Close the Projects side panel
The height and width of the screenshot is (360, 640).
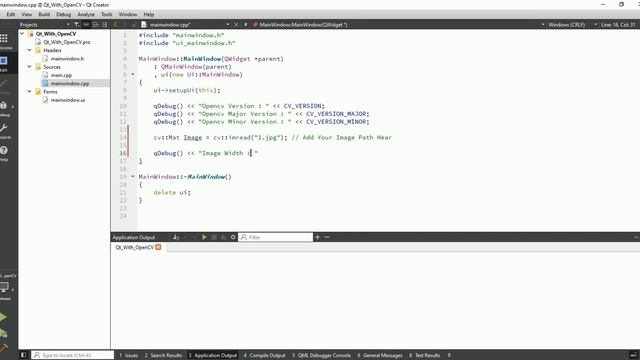pos(104,24)
